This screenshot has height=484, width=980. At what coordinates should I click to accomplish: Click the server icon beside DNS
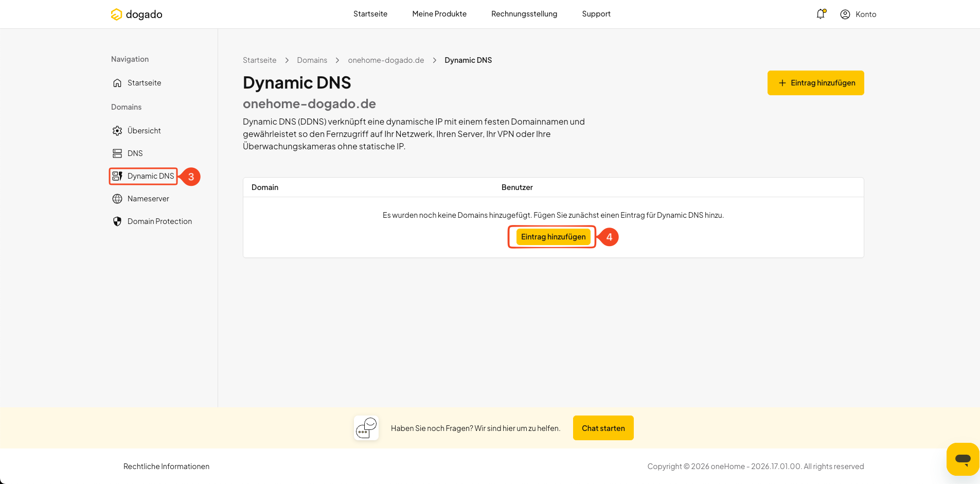[x=117, y=153]
